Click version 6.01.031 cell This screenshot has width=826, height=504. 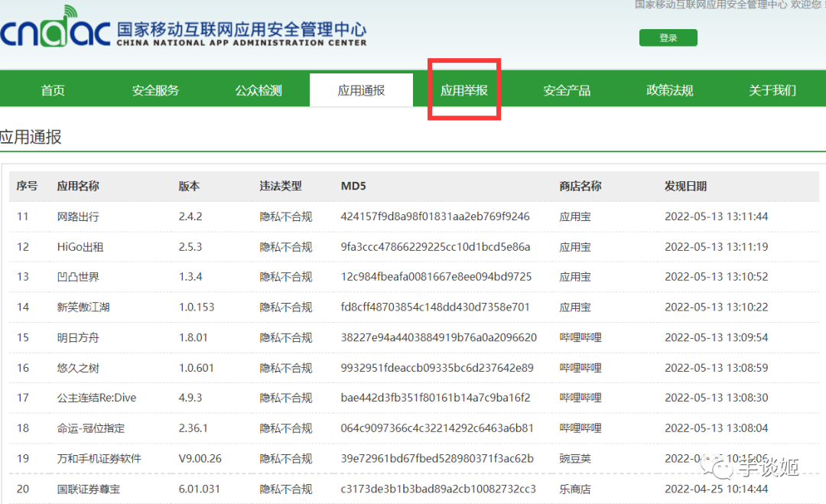pyautogui.click(x=199, y=489)
